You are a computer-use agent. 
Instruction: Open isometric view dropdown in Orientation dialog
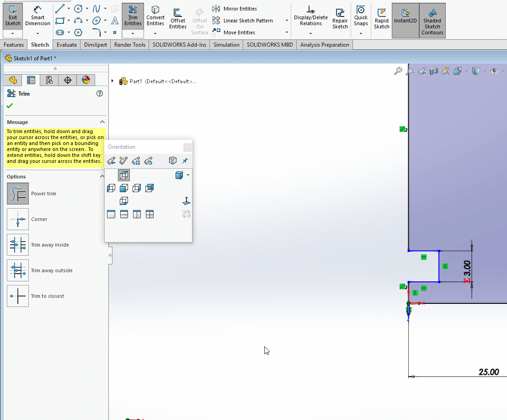(188, 175)
